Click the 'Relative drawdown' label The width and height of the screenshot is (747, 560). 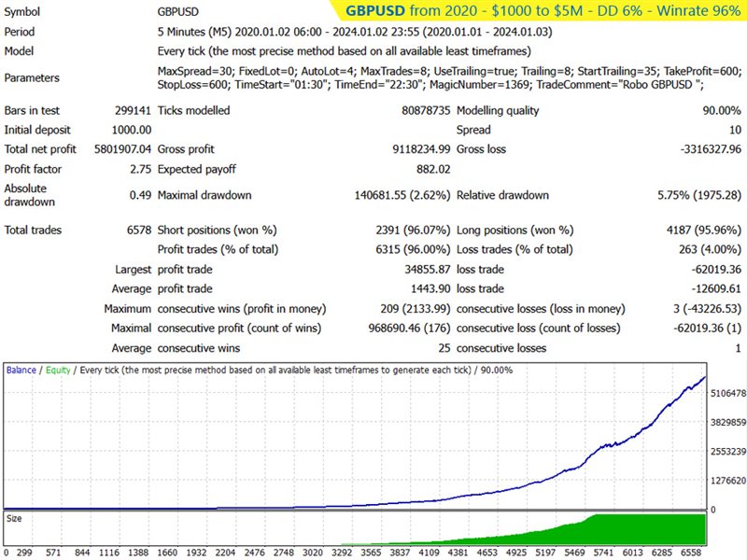point(502,195)
